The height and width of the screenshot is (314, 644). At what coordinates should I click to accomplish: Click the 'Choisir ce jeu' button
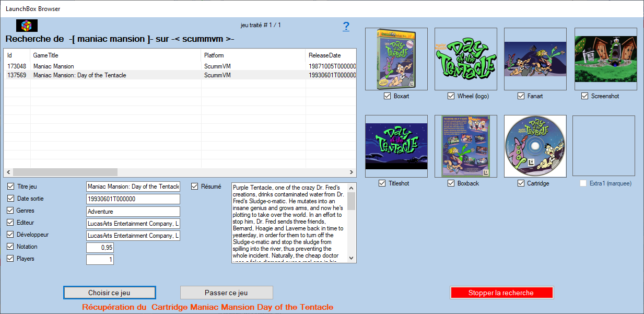(x=109, y=293)
